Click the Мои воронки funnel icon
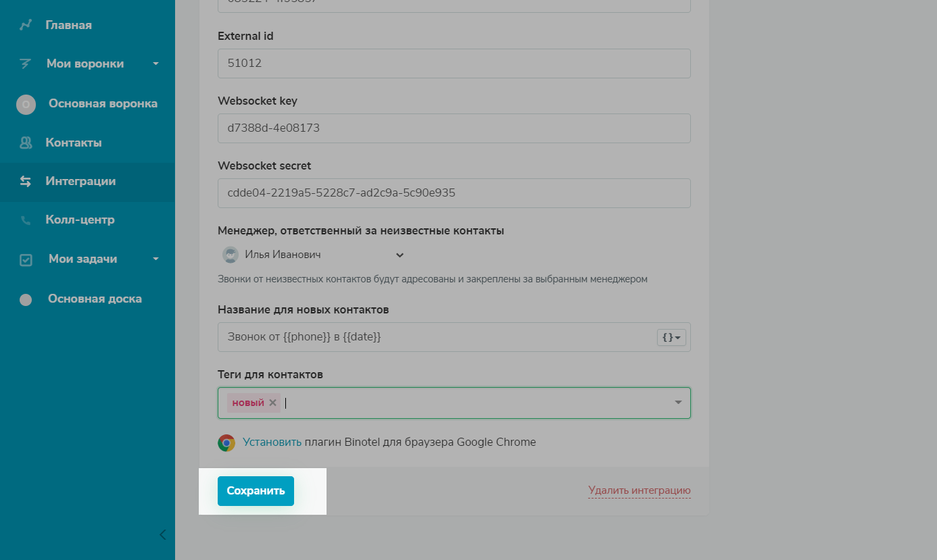 pos(26,64)
